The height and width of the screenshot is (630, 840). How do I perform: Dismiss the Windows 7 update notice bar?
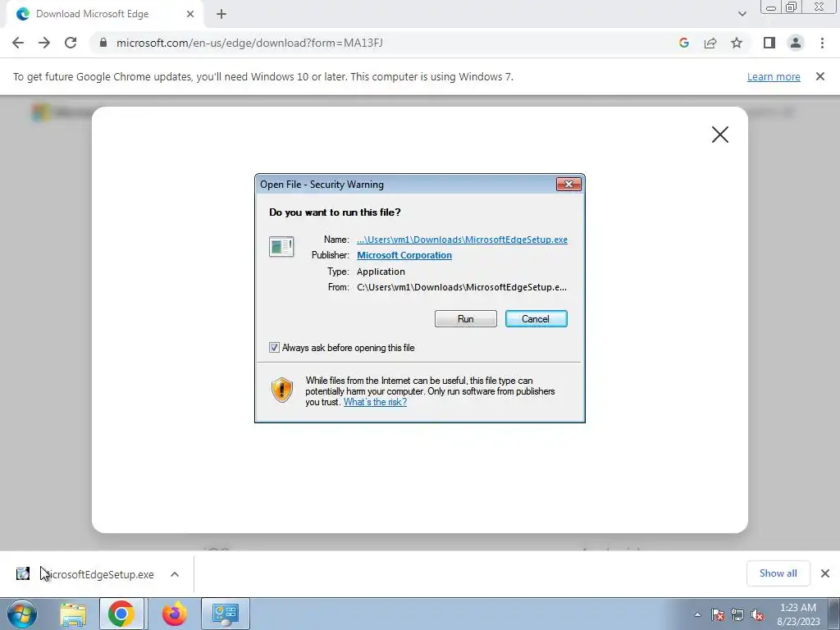820,76
